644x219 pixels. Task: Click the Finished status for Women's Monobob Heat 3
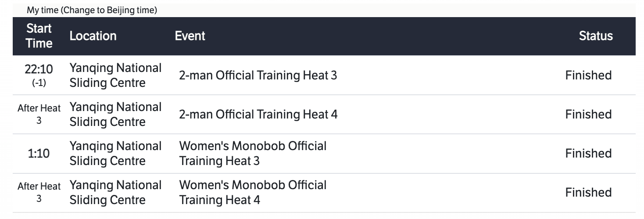point(588,154)
